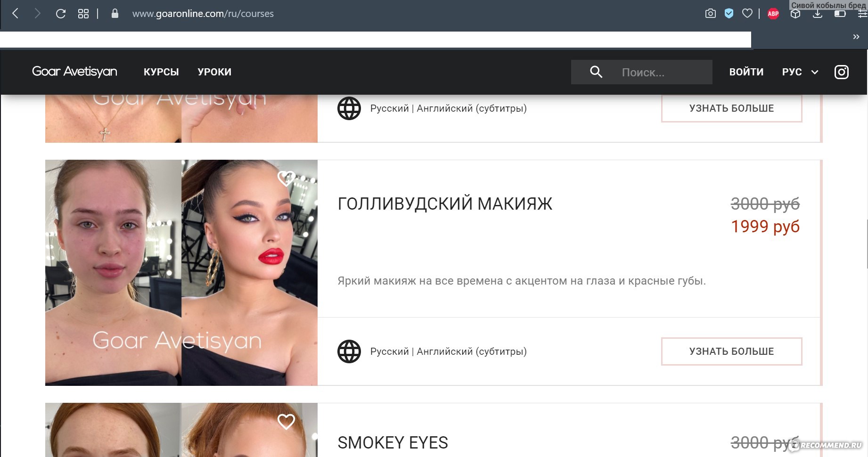Open the ABP adblock extension
The image size is (868, 457).
click(x=773, y=14)
